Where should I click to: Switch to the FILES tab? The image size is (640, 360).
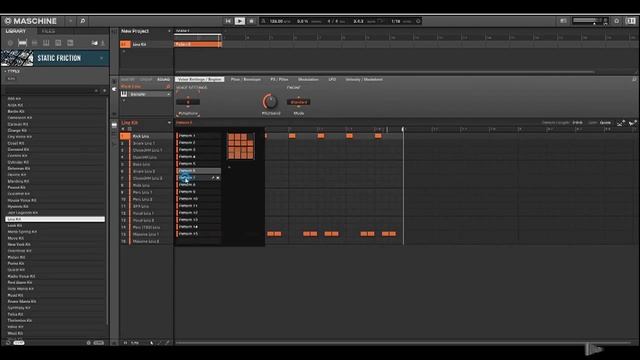[48, 31]
